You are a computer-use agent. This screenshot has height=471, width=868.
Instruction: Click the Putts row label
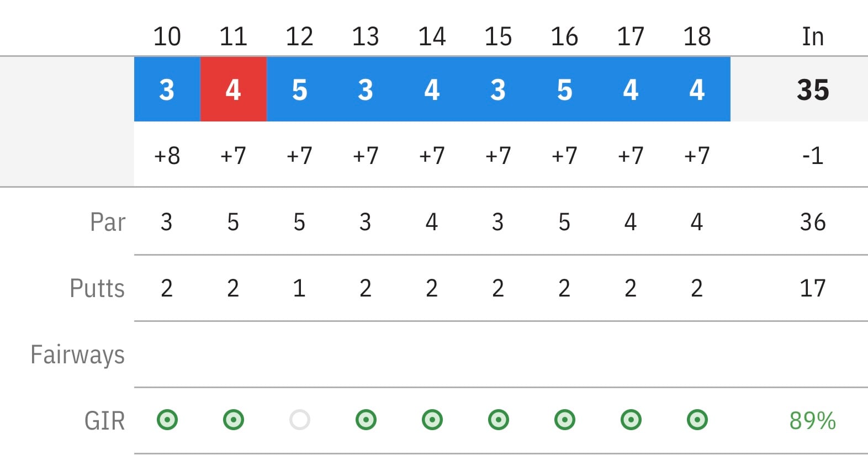(x=97, y=288)
